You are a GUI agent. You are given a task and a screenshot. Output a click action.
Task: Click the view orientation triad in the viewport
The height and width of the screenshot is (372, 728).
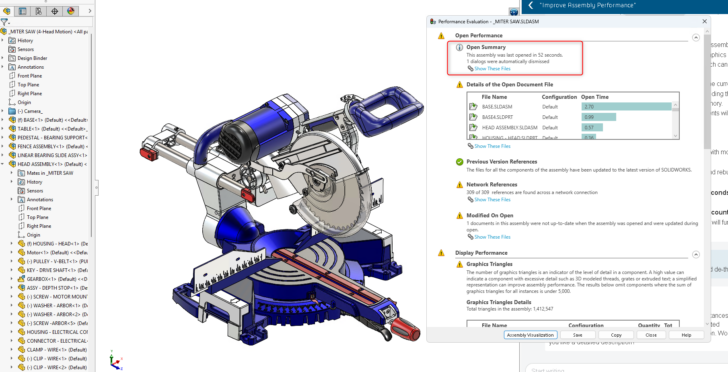point(115,360)
